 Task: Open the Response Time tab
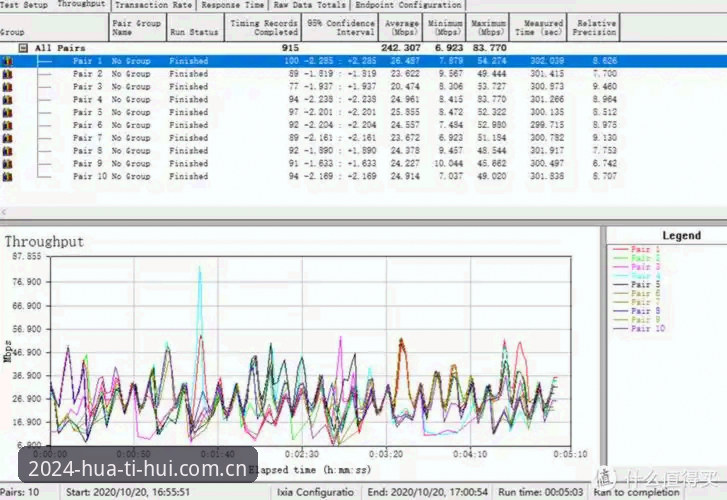233,5
